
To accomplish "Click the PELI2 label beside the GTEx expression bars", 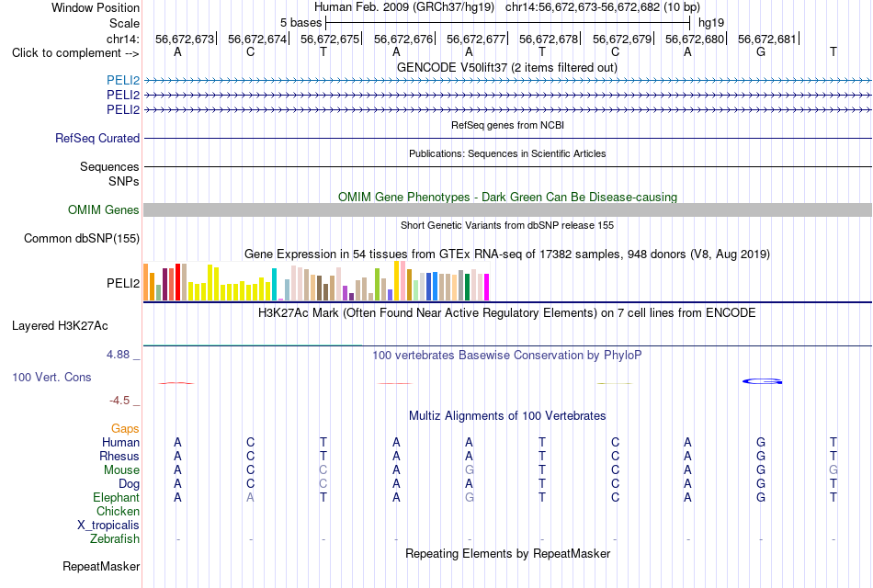I will click(x=123, y=283).
